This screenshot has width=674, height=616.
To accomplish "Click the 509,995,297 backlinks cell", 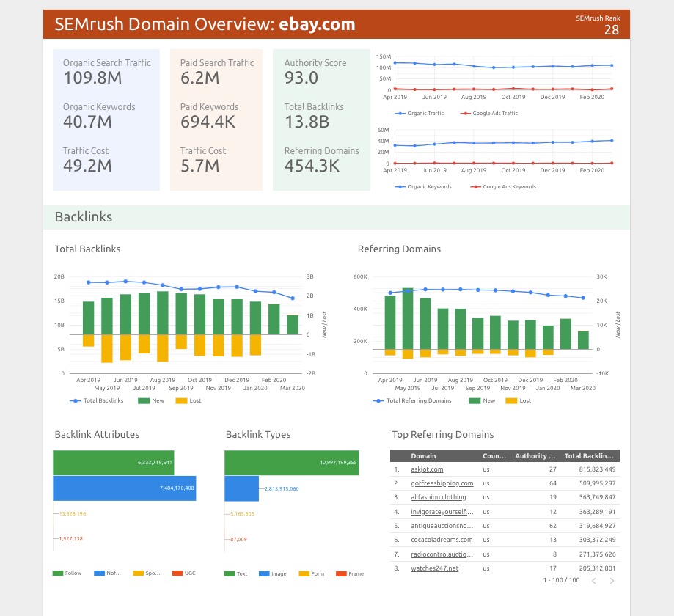I will [597, 483].
